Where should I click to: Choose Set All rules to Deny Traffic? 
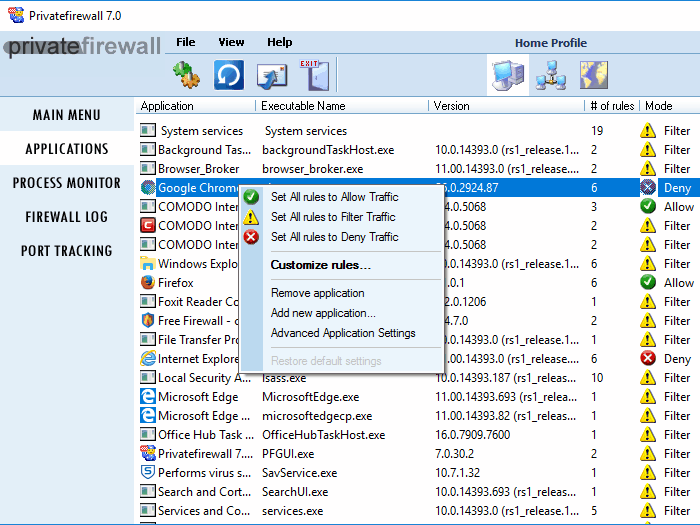(335, 237)
